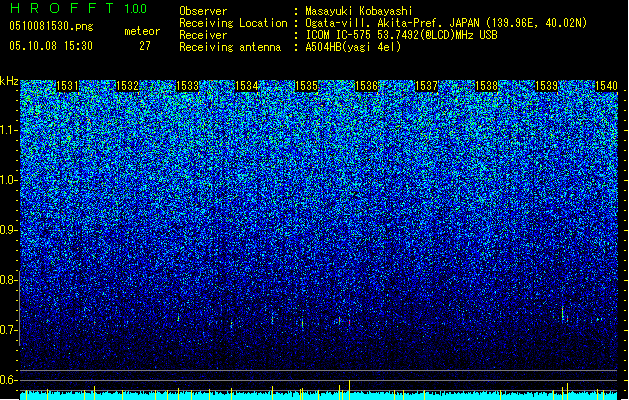629x400 pixels.
Task: Click the kHz axis unit label
Action: pos(9,81)
